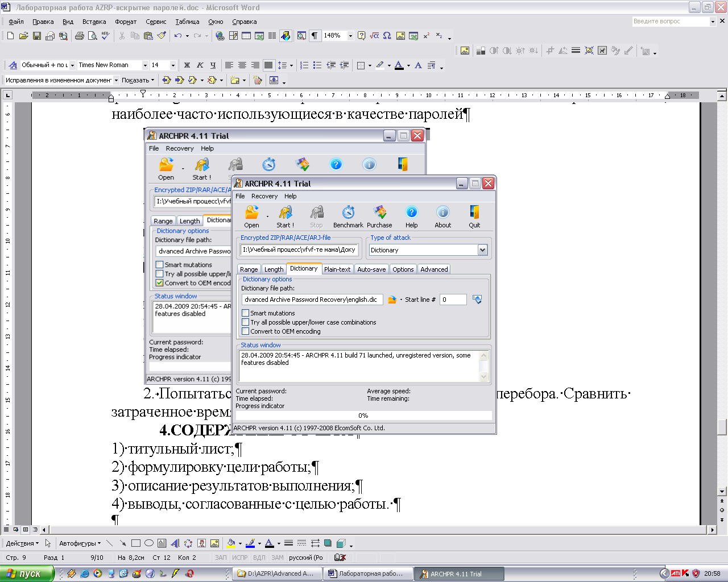Toggle nonprinting paragraph marks button
Image resolution: width=728 pixels, height=582 pixels.
(315, 36)
